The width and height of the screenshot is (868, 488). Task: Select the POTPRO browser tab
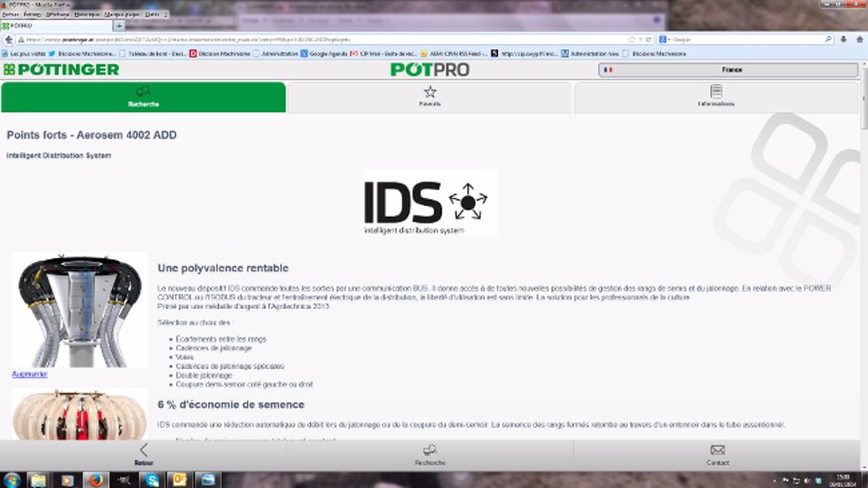pos(56,25)
